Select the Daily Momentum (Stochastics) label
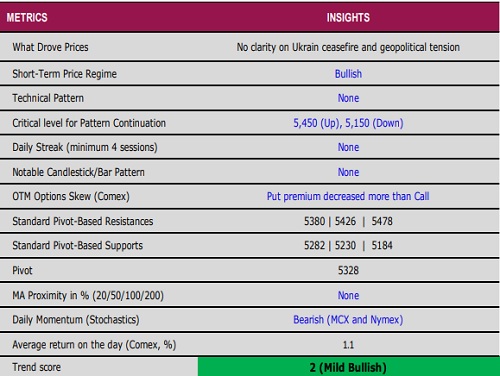500x376 pixels. coord(76,320)
